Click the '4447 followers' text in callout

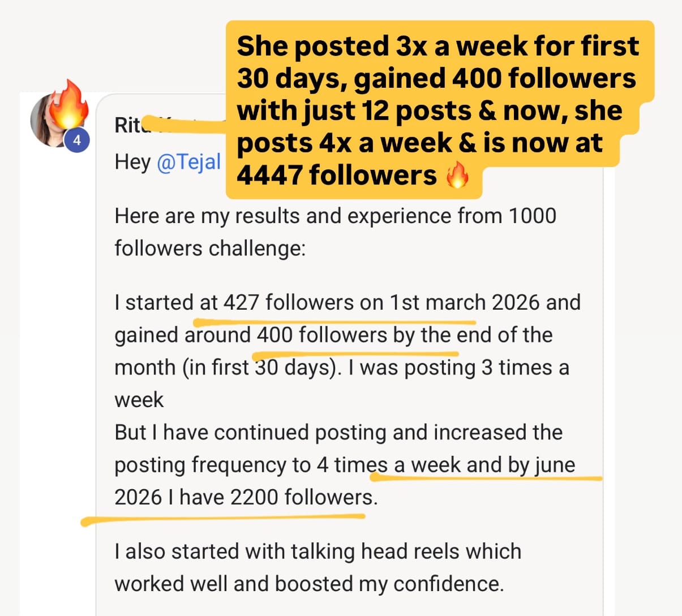[337, 176]
